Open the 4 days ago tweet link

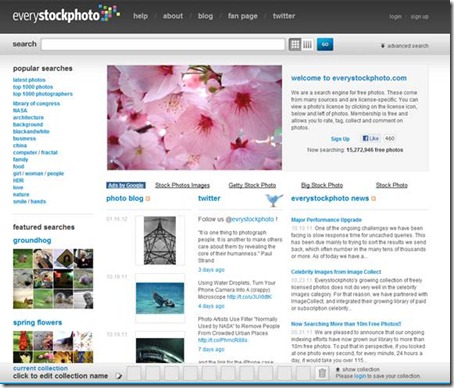pyautogui.click(x=211, y=306)
